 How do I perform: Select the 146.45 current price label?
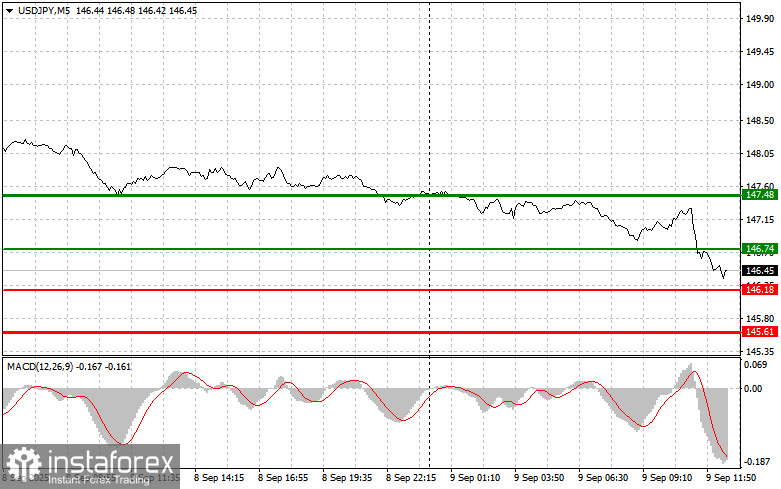(760, 270)
